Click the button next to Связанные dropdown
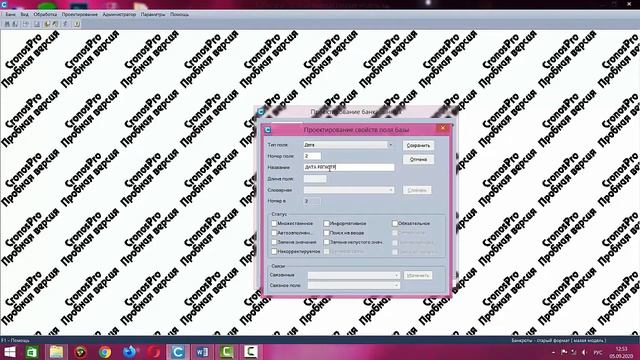 [418, 276]
